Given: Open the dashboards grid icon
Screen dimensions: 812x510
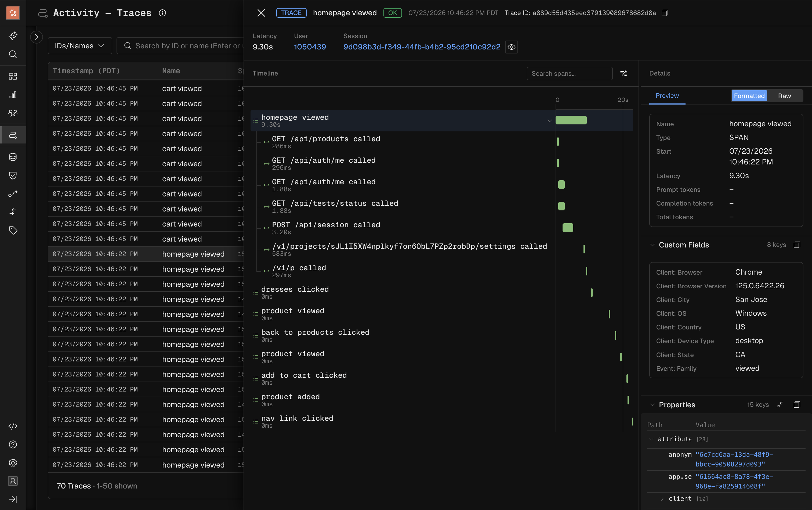Looking at the screenshot, I should click(13, 76).
